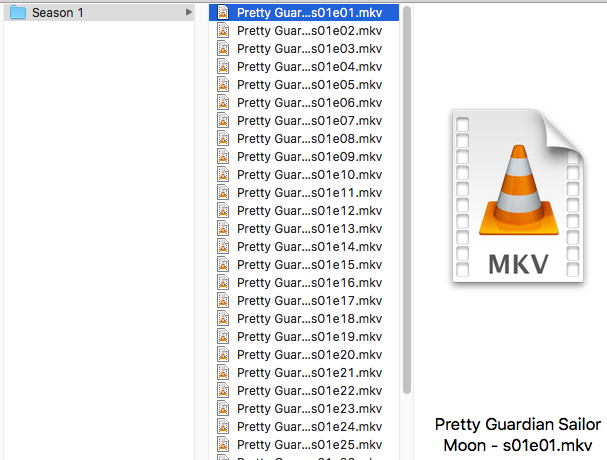Select file name Pretty Guar...s01e25.mkv

[310, 445]
